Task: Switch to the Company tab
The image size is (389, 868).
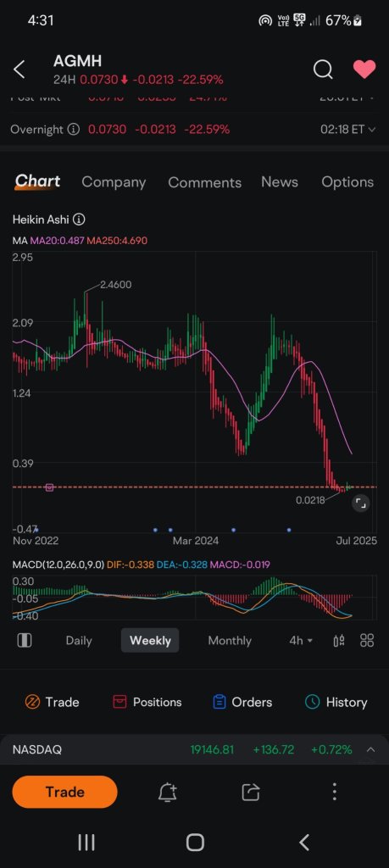Action: pyautogui.click(x=114, y=182)
